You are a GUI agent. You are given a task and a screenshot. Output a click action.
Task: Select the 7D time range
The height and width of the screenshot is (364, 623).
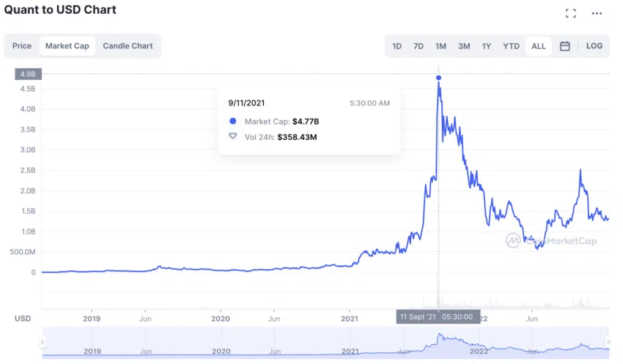(419, 46)
